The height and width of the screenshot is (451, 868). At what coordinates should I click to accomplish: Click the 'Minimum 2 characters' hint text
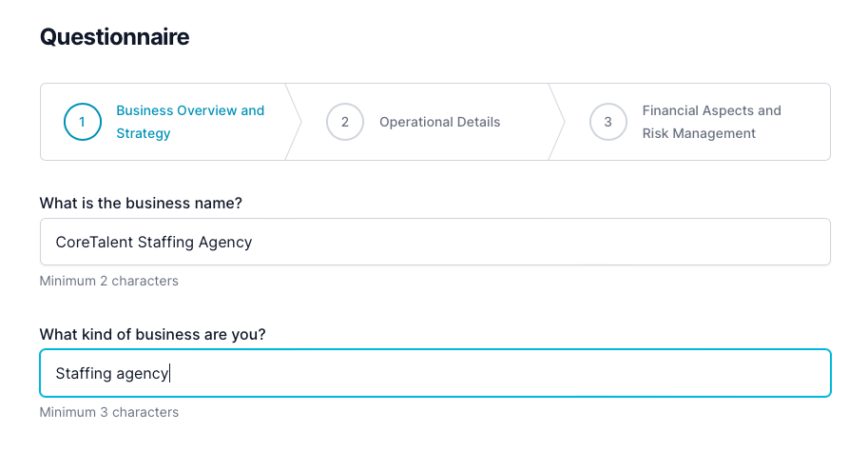coord(108,281)
